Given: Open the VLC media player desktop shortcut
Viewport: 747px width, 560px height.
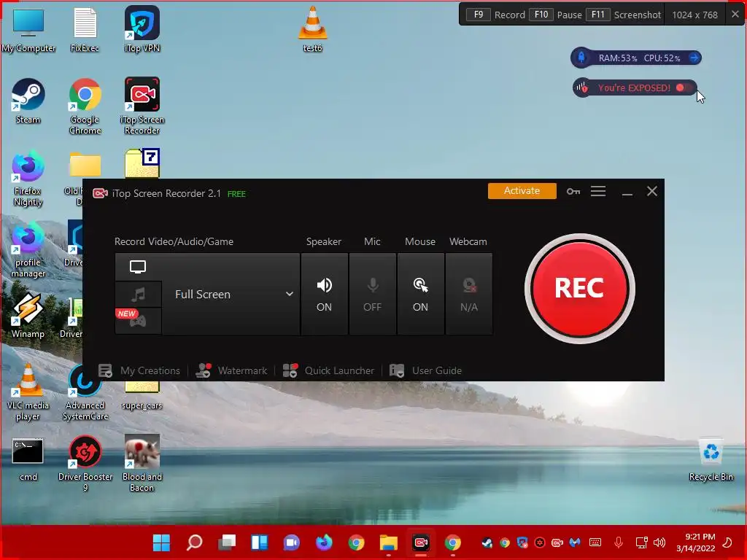Looking at the screenshot, I should coord(28,392).
